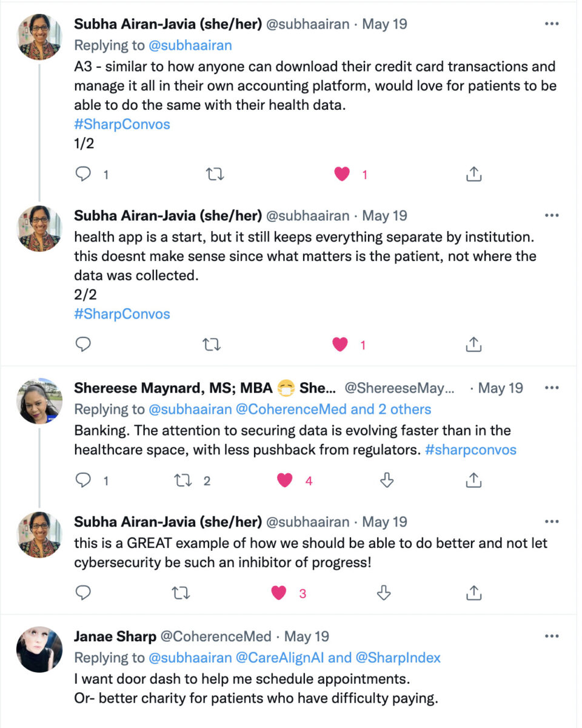Open more options for the A3 tweet
Image resolution: width=582 pixels, height=728 pixels.
tap(551, 24)
